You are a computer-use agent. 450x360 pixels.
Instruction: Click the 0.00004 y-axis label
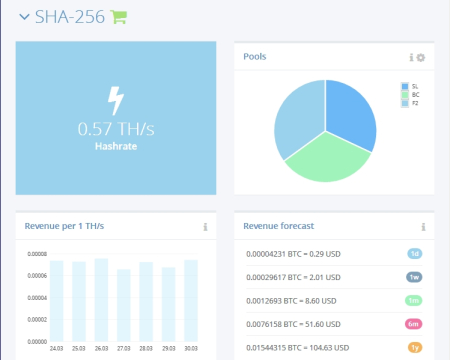tap(37, 298)
